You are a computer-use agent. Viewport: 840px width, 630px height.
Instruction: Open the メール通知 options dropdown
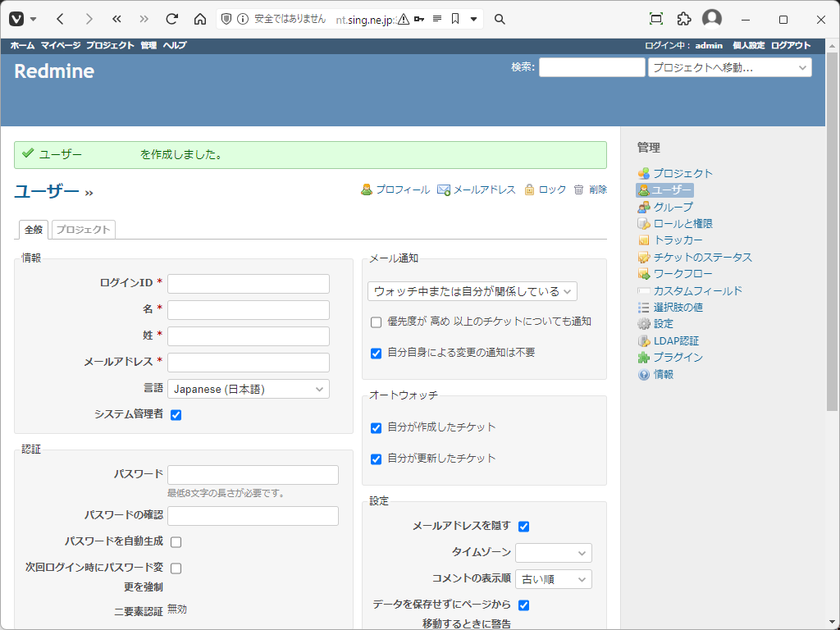coord(472,291)
